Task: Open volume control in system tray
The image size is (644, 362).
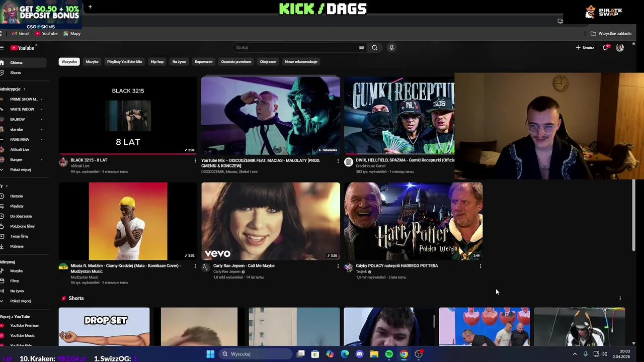Action: (604, 354)
